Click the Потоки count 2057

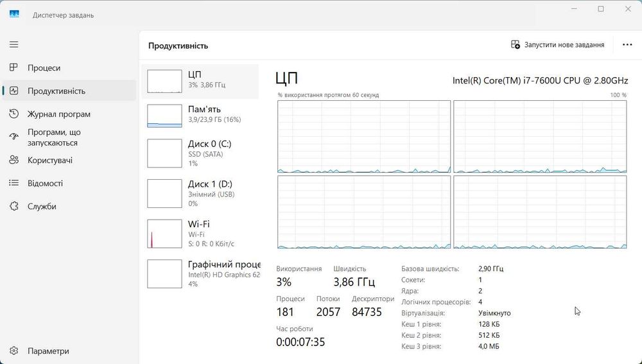(x=328, y=312)
